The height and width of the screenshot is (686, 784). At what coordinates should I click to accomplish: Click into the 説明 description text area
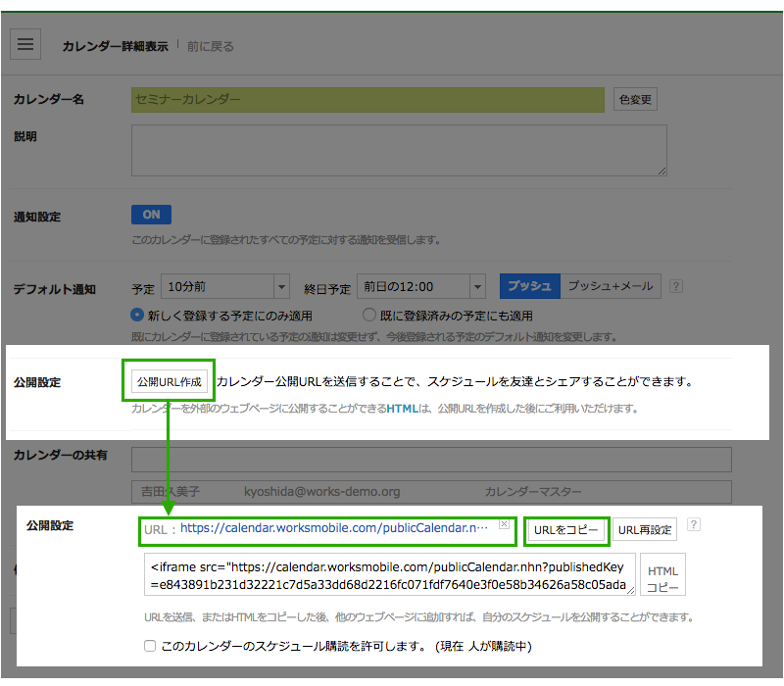pos(399,150)
